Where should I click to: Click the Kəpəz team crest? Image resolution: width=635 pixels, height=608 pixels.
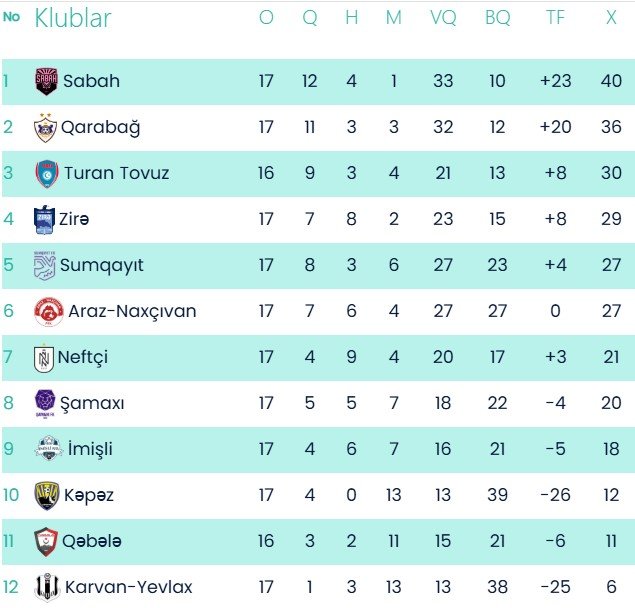(46, 495)
